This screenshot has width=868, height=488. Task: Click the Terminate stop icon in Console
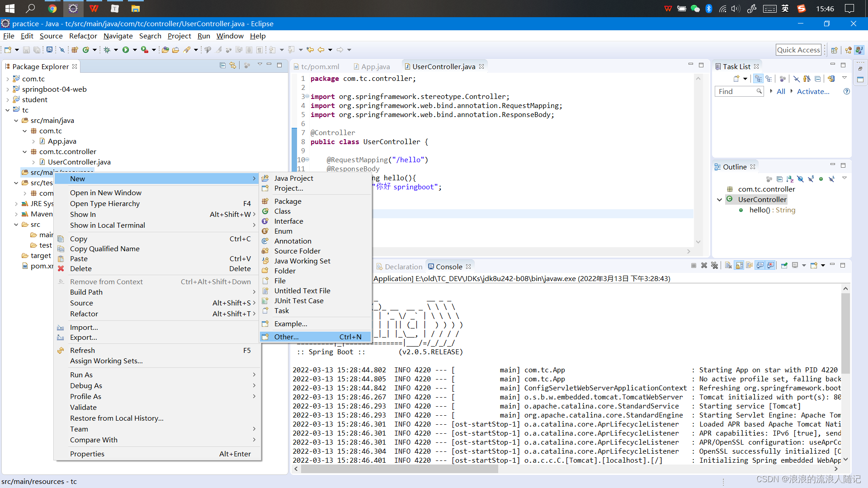(693, 266)
